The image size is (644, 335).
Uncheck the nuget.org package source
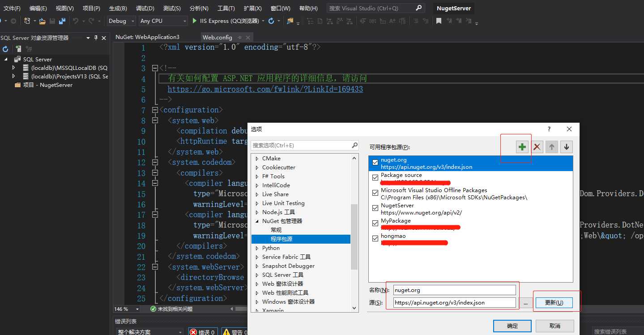375,163
